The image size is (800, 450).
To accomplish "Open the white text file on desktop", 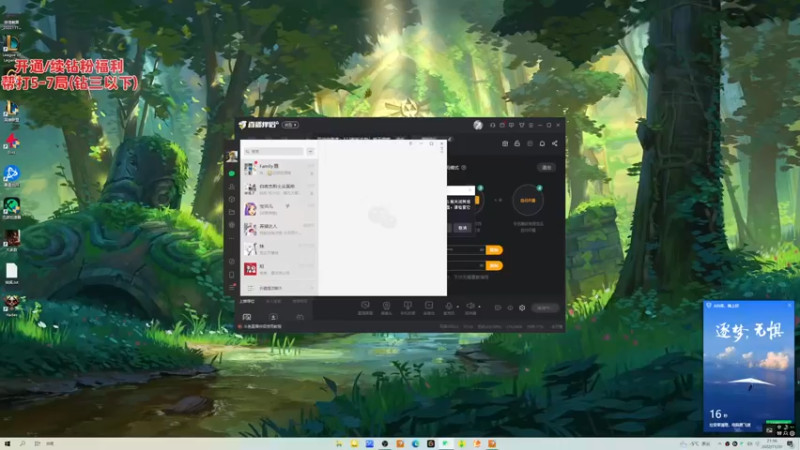I will (11, 273).
